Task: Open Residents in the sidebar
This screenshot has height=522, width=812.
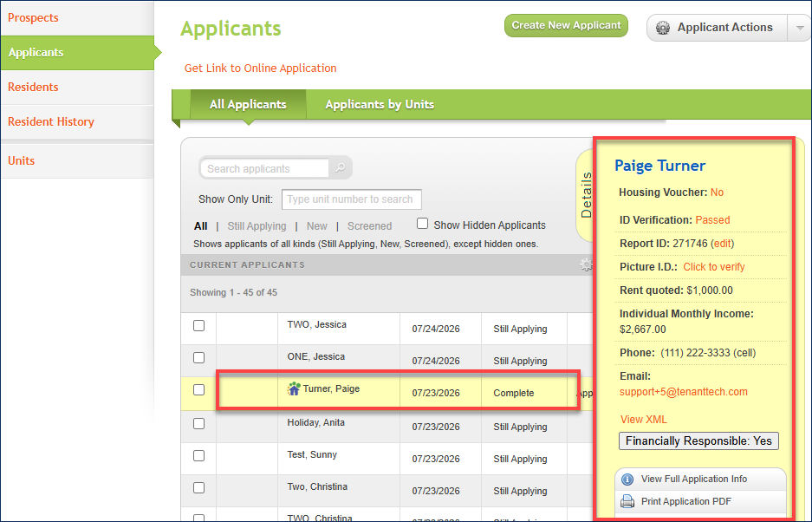Action: (x=77, y=87)
